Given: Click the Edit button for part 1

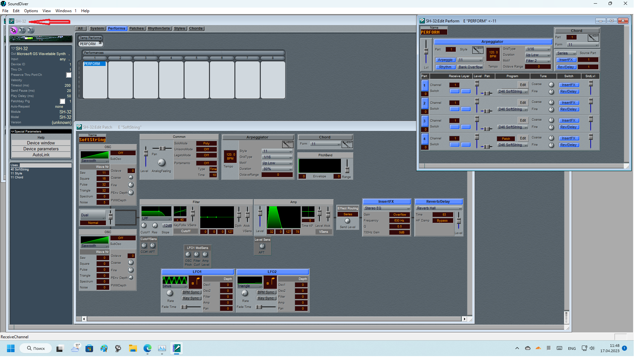Looking at the screenshot, I should [x=523, y=85].
